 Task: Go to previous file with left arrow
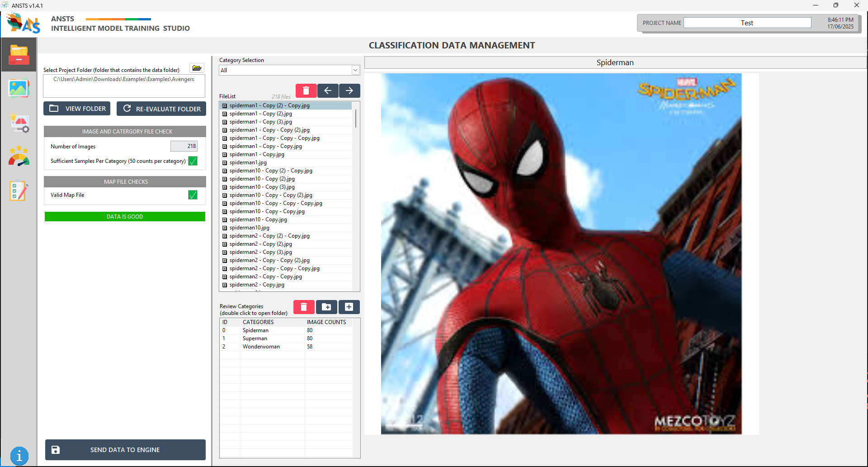328,91
